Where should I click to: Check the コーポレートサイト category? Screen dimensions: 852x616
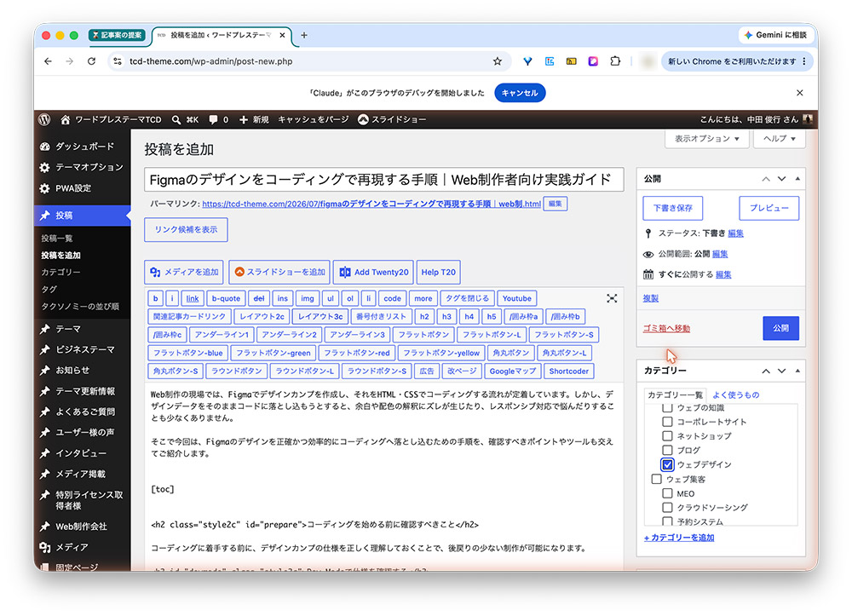pyautogui.click(x=668, y=422)
